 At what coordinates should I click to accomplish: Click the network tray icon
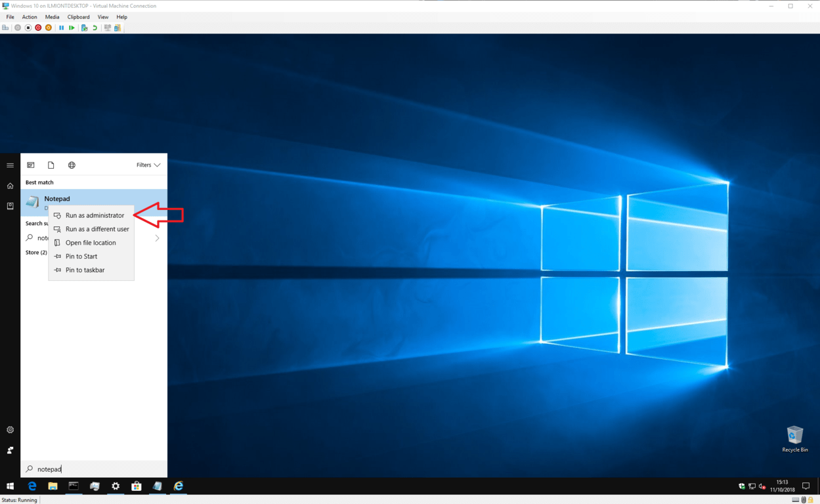(x=752, y=486)
